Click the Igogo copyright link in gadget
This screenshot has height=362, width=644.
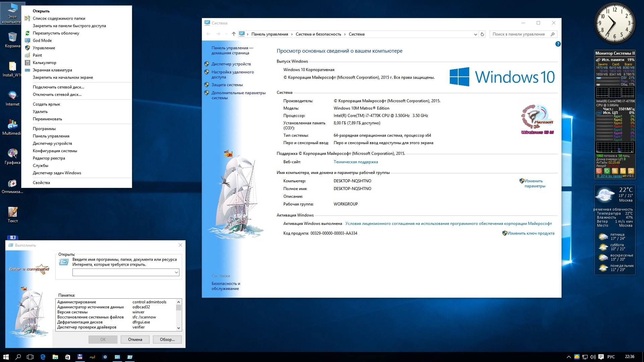point(609,176)
